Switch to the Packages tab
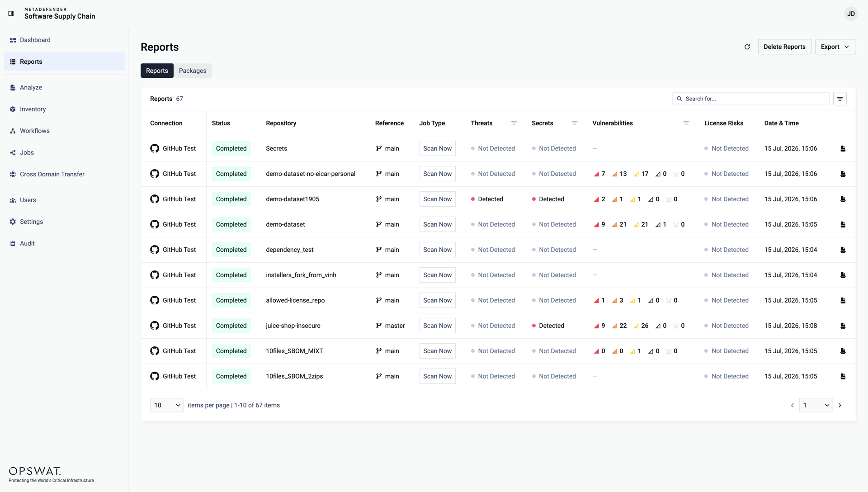This screenshot has height=492, width=868. click(x=193, y=71)
